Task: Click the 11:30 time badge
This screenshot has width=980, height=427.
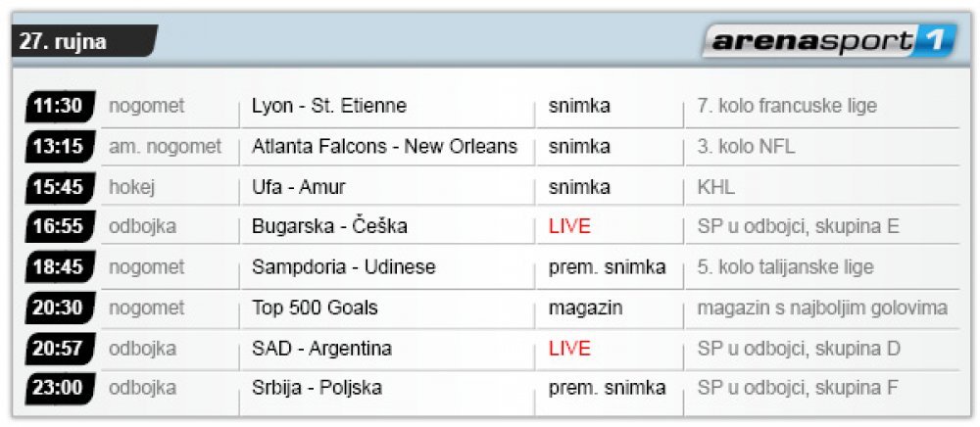Action: pos(61,106)
